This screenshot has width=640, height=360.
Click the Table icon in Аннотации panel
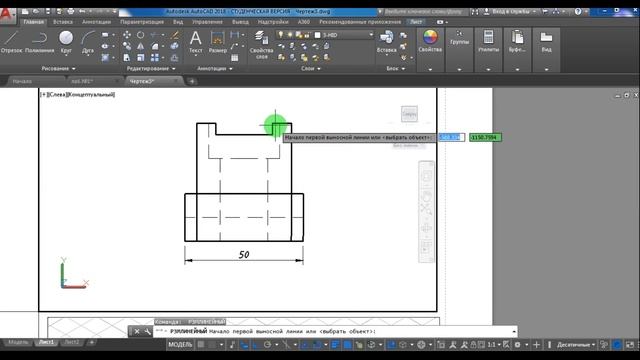(235, 58)
